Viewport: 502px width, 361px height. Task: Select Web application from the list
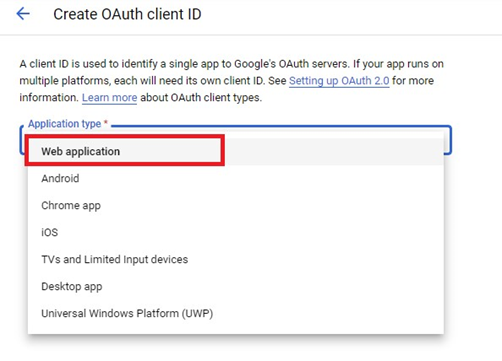(x=236, y=152)
